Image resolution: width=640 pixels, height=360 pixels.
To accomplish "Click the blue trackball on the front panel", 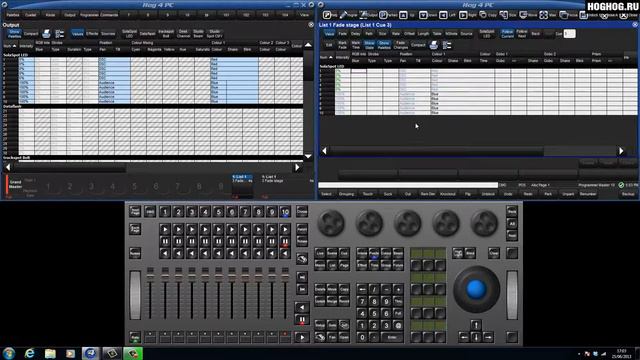I will [x=476, y=289].
